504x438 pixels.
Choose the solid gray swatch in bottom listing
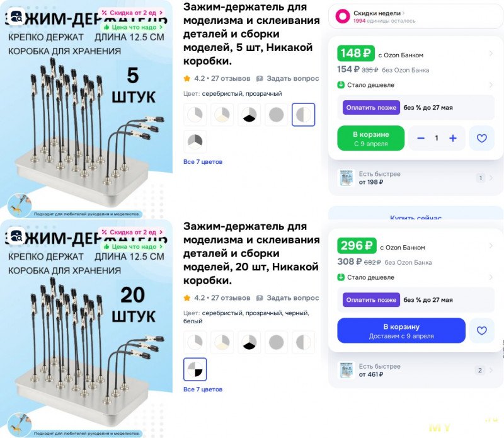tap(276, 342)
